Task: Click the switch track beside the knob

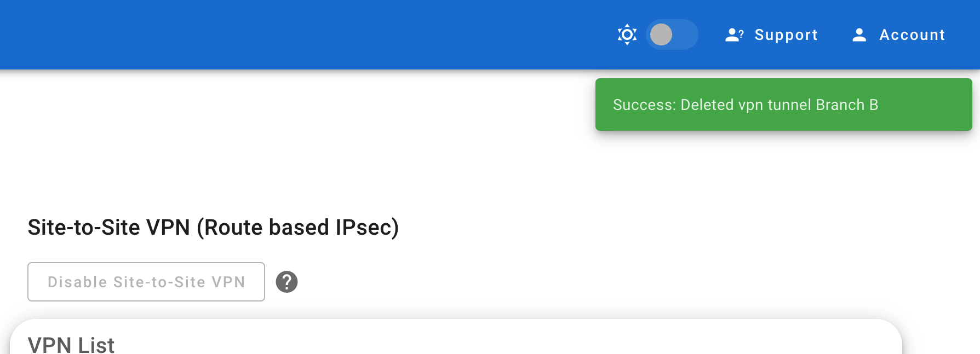Action: (686, 34)
